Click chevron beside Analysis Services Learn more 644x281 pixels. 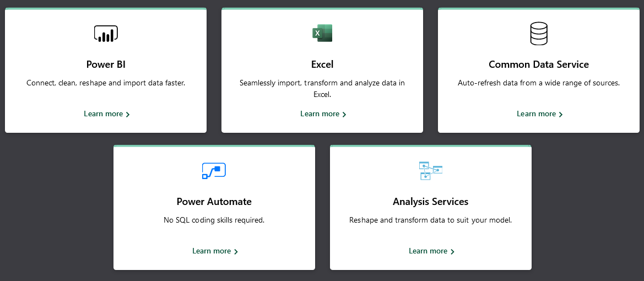point(453,252)
